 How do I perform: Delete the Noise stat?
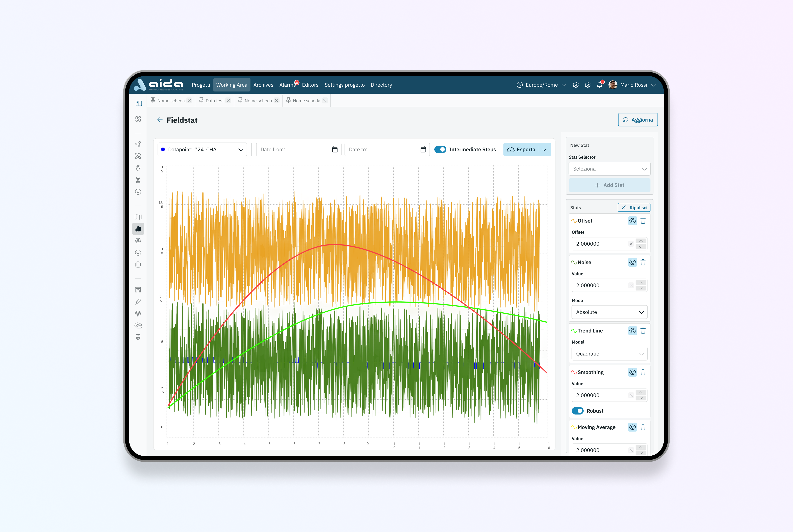[643, 262]
